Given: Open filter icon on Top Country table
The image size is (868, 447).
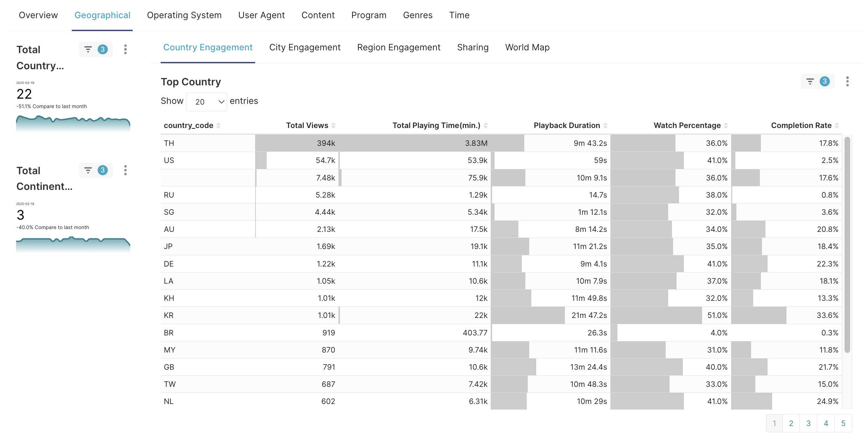Looking at the screenshot, I should (810, 81).
